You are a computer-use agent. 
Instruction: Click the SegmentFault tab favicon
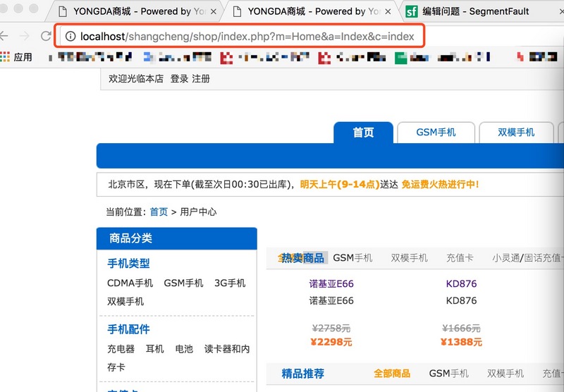412,11
